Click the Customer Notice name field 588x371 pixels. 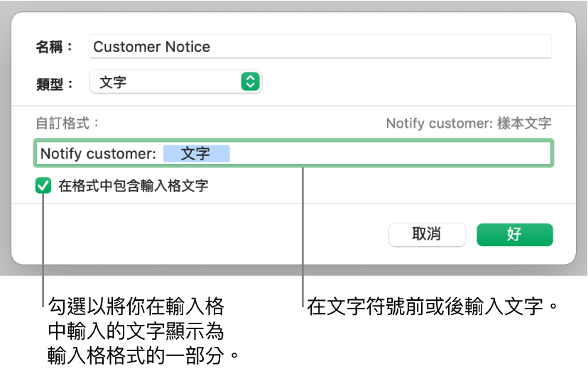point(320,47)
